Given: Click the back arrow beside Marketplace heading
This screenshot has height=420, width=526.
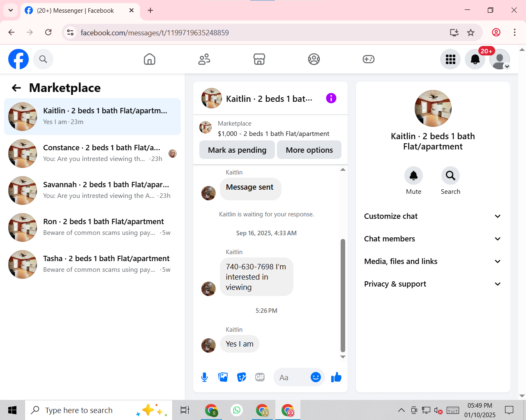Looking at the screenshot, I should (x=16, y=88).
